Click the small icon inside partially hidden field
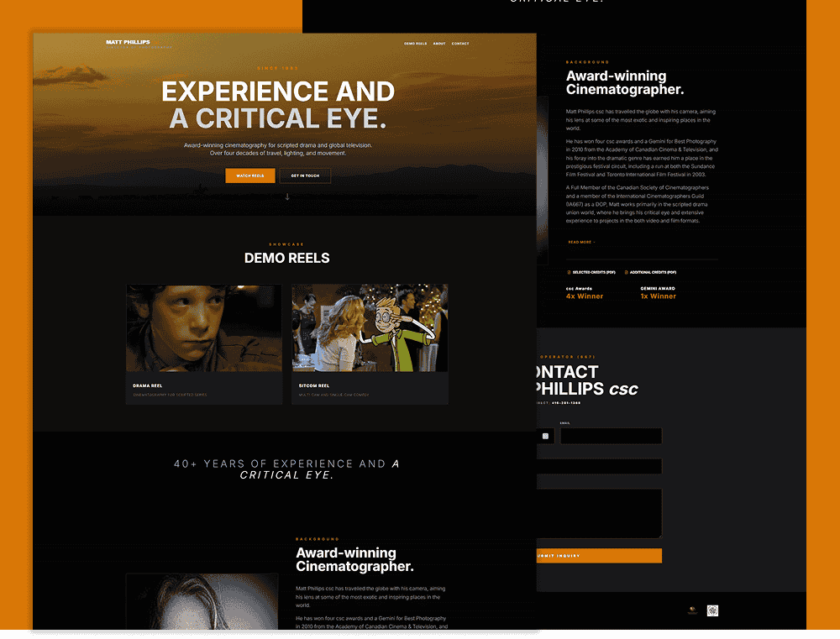840x639 pixels. 545,436
